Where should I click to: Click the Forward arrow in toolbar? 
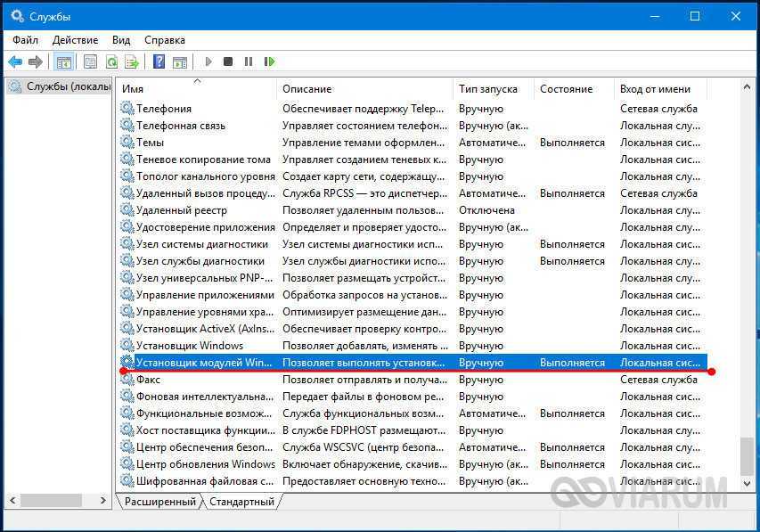36,61
